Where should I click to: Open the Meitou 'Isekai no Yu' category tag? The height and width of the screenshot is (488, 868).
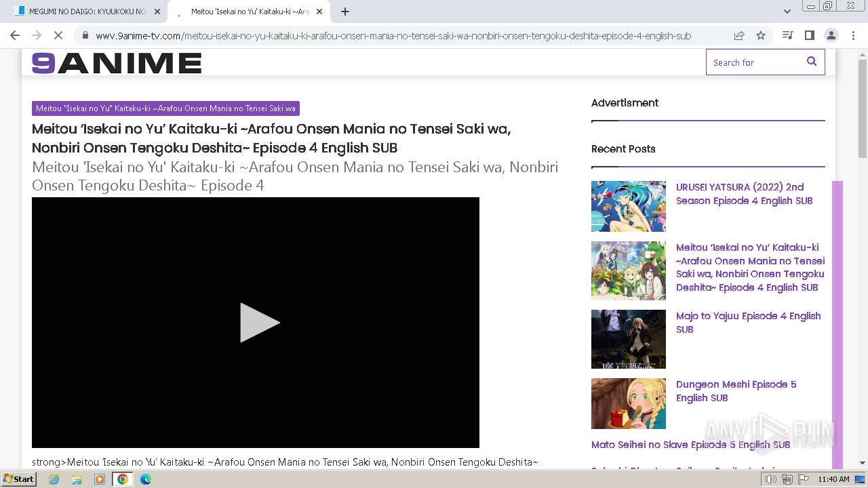pyautogui.click(x=165, y=108)
